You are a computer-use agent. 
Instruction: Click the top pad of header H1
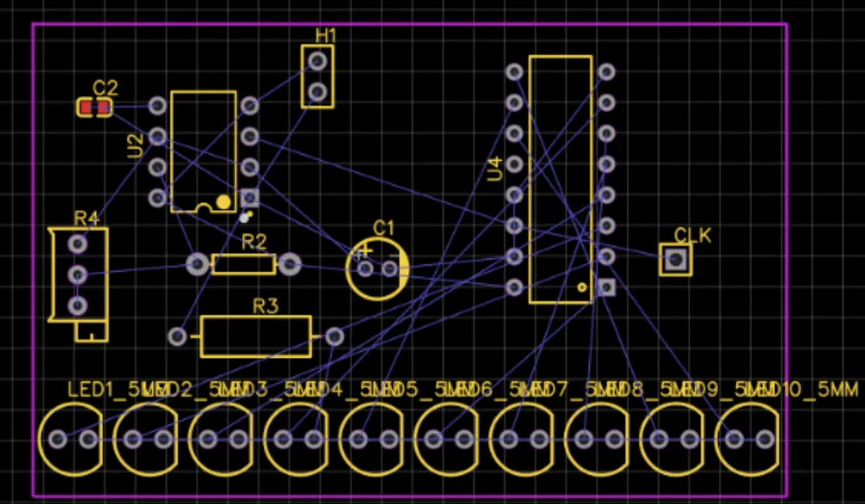point(317,61)
